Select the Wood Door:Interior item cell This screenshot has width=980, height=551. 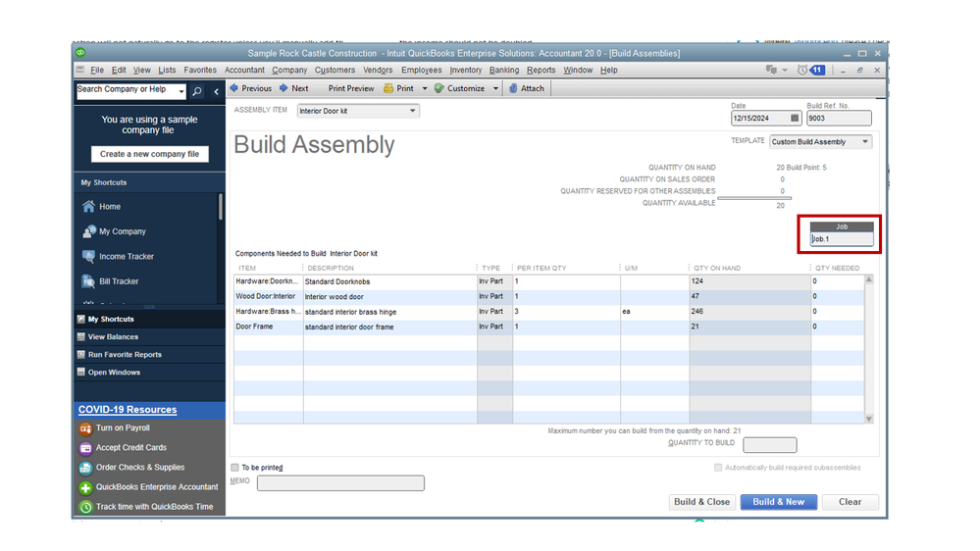click(x=268, y=297)
